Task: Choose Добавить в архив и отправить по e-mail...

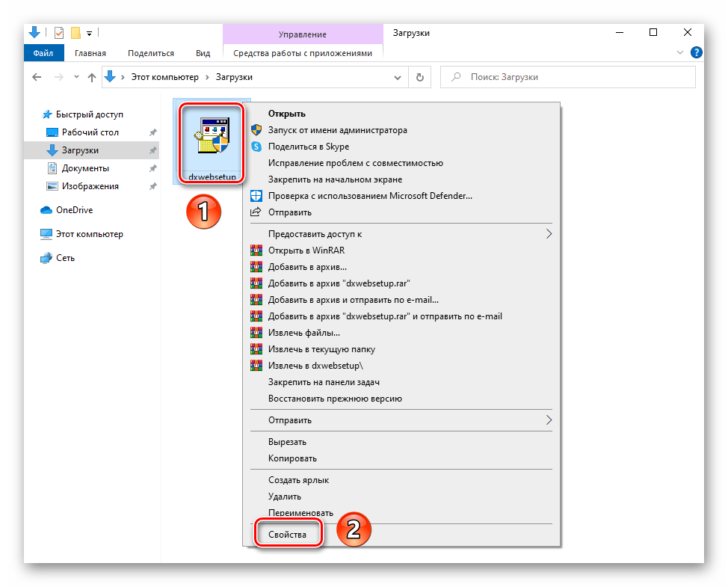Action: coord(401,300)
